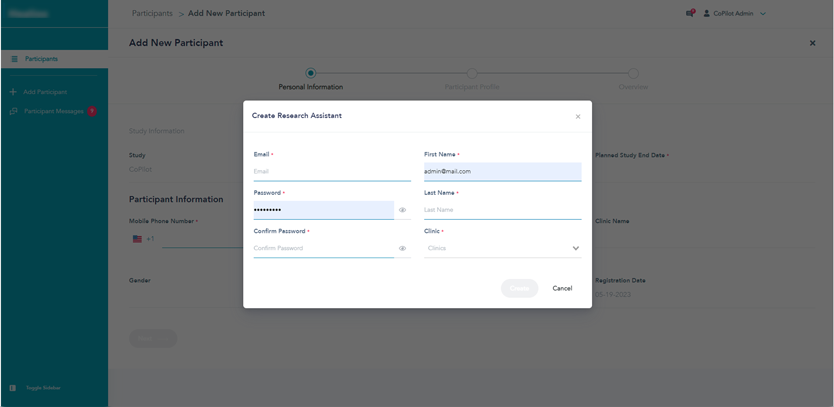This screenshot has width=834, height=407.
Task: Open the US flag country code selector
Action: coord(138,239)
